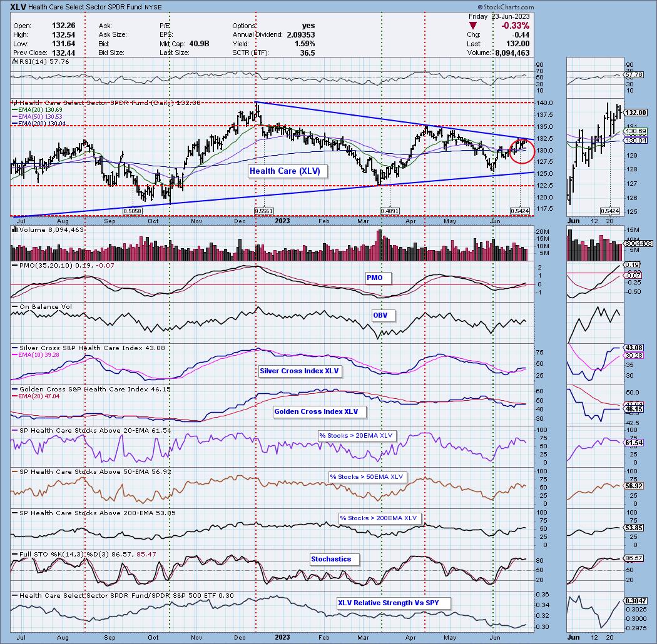Click the EMA(20) 47.04 legend entry
The image size is (657, 644).
tap(36, 396)
